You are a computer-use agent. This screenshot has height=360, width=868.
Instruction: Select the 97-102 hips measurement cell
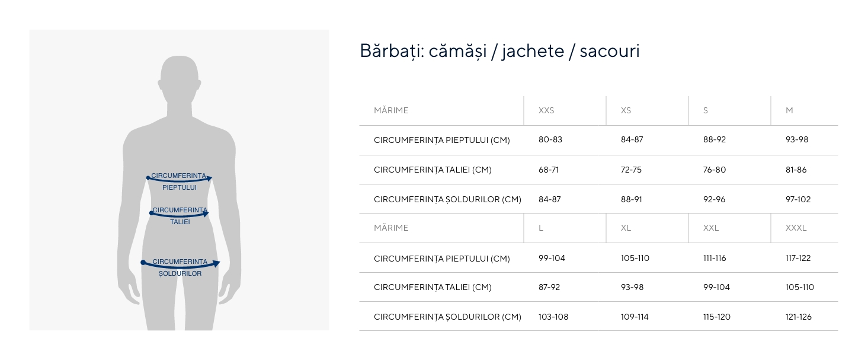798,199
